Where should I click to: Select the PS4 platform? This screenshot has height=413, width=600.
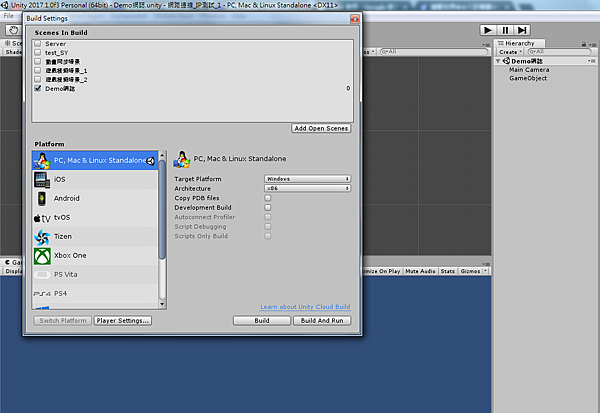click(95, 294)
